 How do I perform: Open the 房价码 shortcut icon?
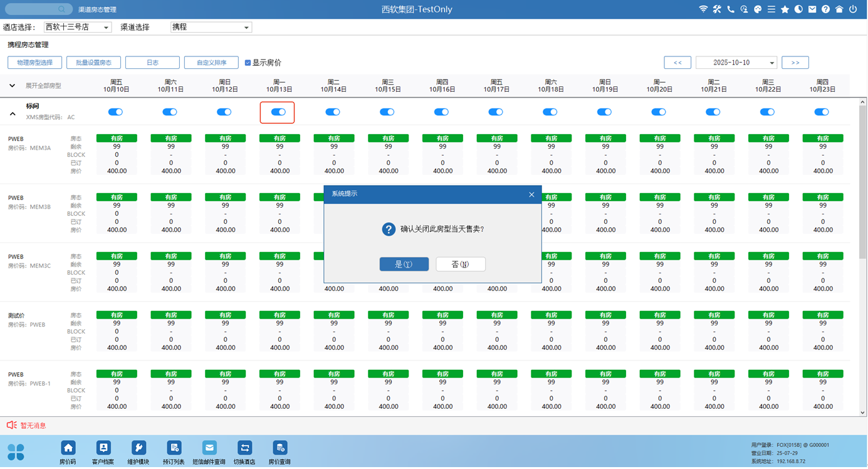click(x=68, y=448)
